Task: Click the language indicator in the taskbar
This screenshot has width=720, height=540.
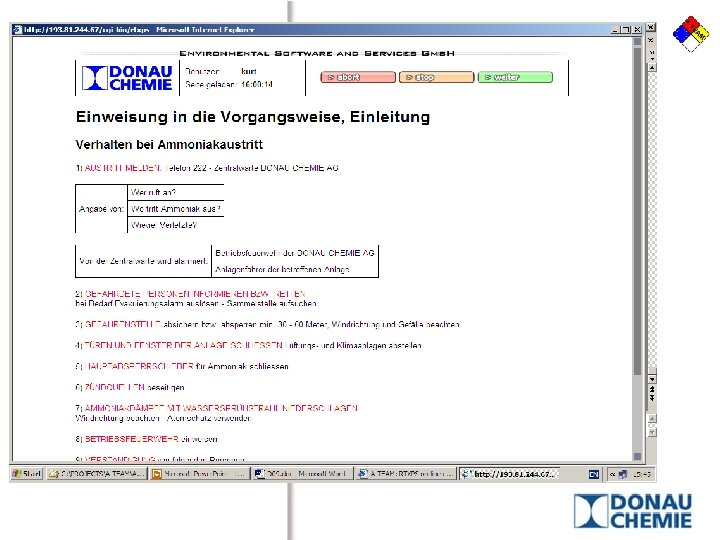Action: [594, 474]
